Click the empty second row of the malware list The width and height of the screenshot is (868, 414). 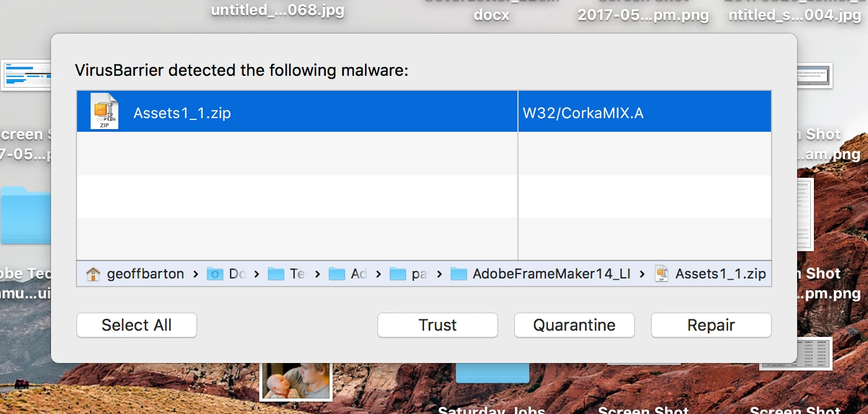coord(424,154)
